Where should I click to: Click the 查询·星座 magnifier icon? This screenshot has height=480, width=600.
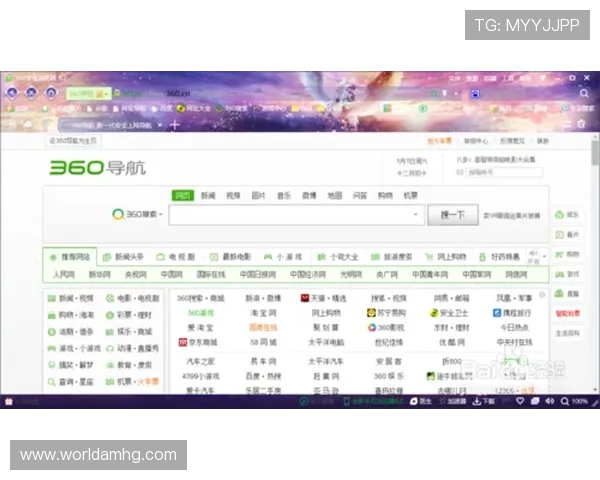point(52,382)
